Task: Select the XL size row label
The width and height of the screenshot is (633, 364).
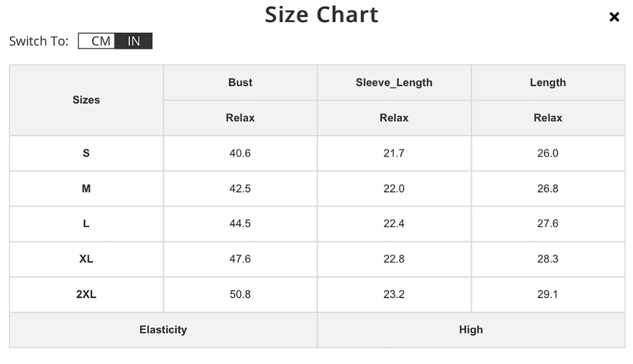Action: (x=86, y=259)
